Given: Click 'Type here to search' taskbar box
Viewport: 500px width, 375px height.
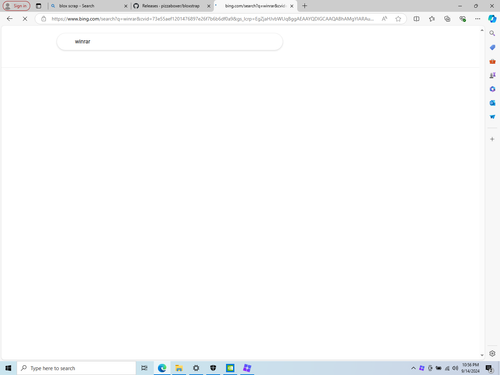Looking at the screenshot, I should click(76, 368).
